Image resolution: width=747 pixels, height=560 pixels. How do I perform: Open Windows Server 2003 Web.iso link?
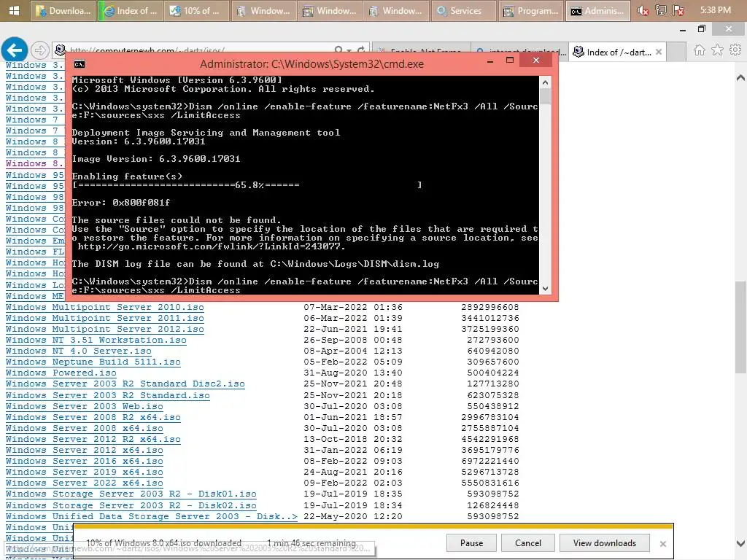point(85,406)
